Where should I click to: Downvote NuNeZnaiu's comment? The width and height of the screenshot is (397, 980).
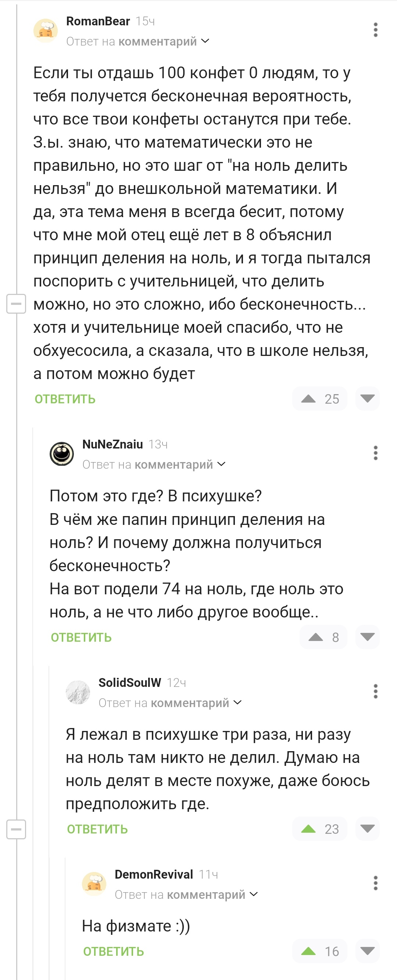[367, 637]
